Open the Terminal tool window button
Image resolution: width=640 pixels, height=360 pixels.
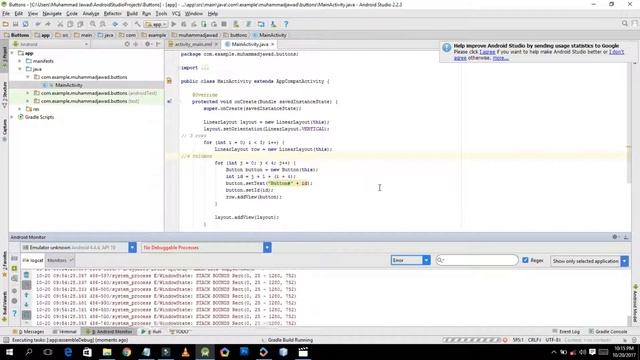click(65, 331)
